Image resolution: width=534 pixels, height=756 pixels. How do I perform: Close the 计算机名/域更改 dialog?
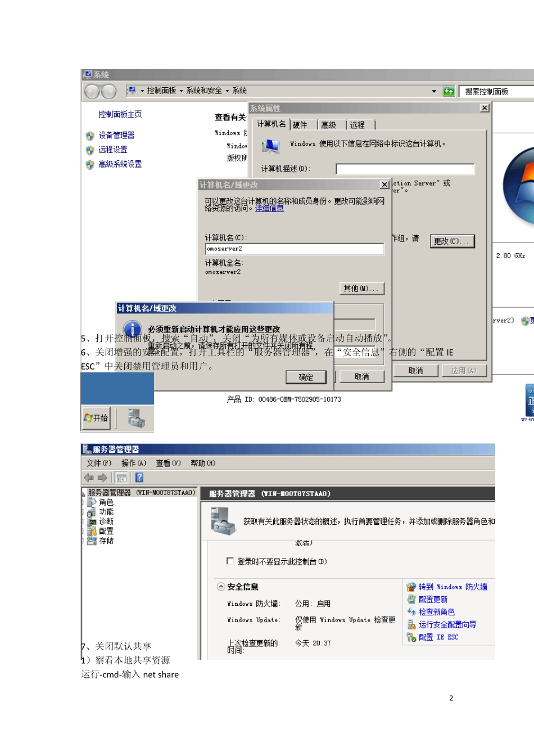point(384,184)
